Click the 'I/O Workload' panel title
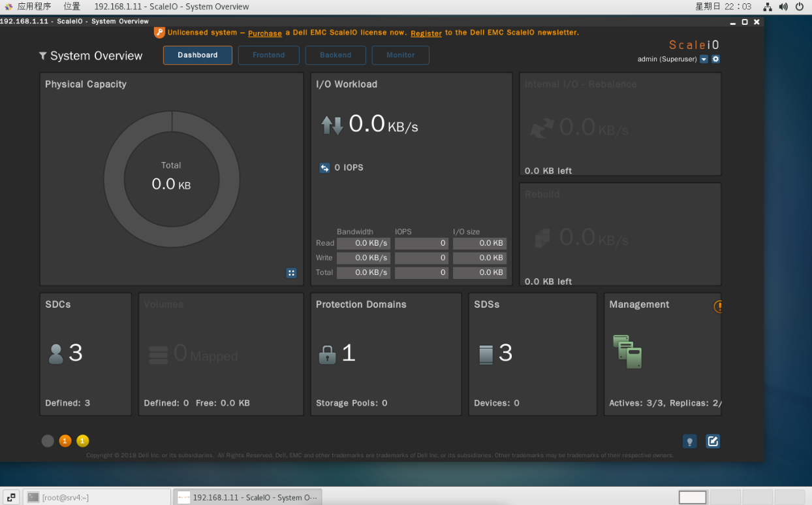The width and height of the screenshot is (812, 505). (347, 84)
